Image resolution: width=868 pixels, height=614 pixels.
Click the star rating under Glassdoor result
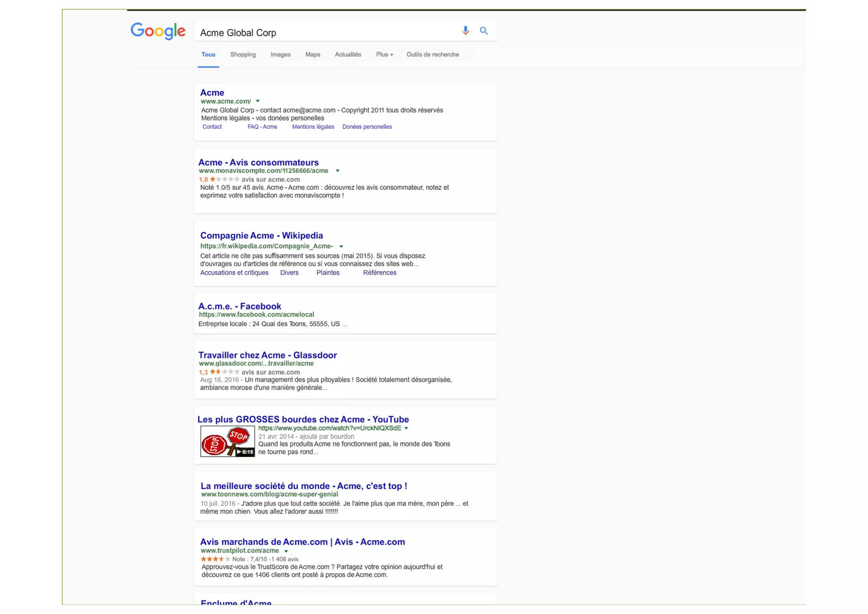[224, 372]
